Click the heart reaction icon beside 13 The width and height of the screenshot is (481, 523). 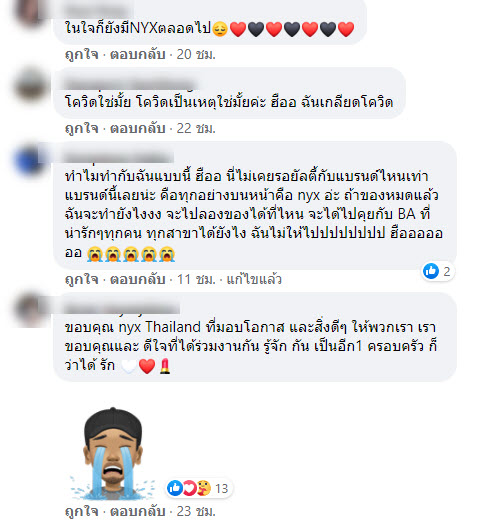click(189, 488)
